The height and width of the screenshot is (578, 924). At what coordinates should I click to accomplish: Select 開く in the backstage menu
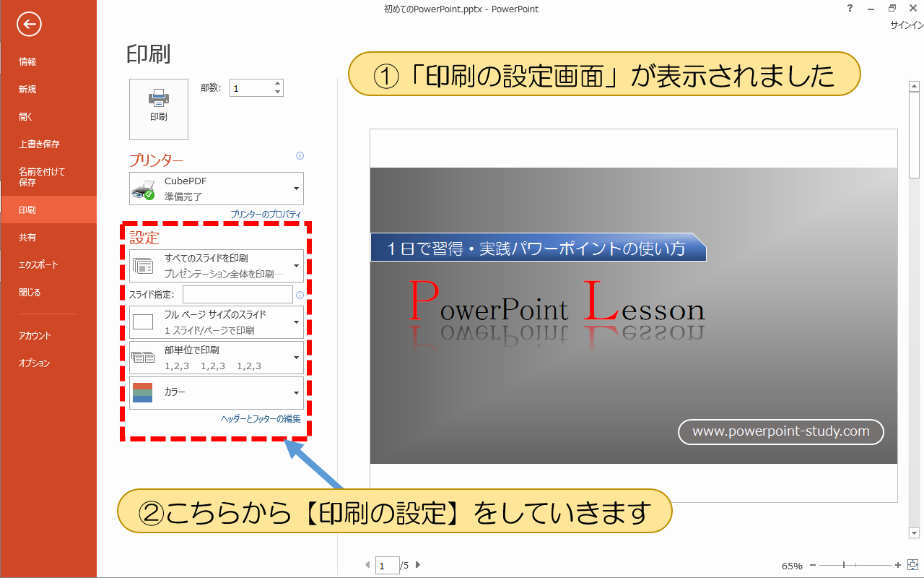coord(48,117)
